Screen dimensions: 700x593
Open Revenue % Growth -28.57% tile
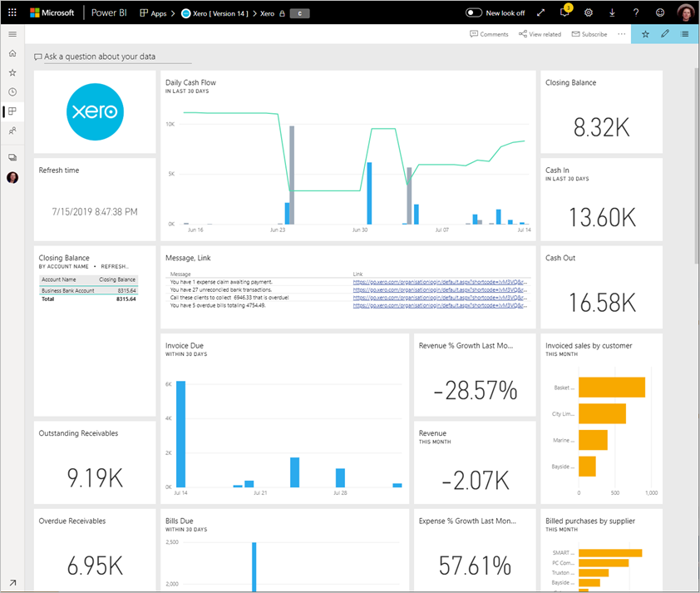click(475, 374)
